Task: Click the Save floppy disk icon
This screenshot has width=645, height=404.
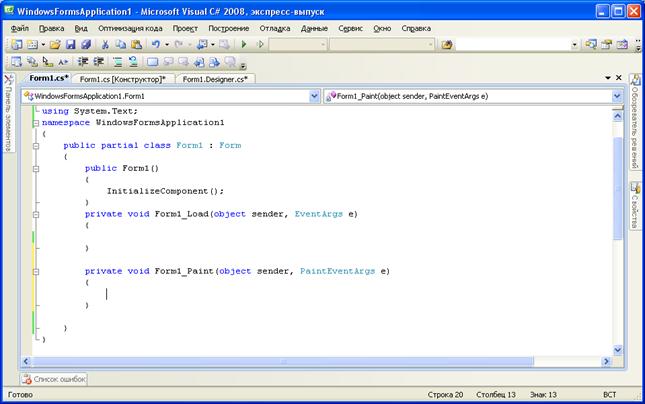Action: point(71,45)
